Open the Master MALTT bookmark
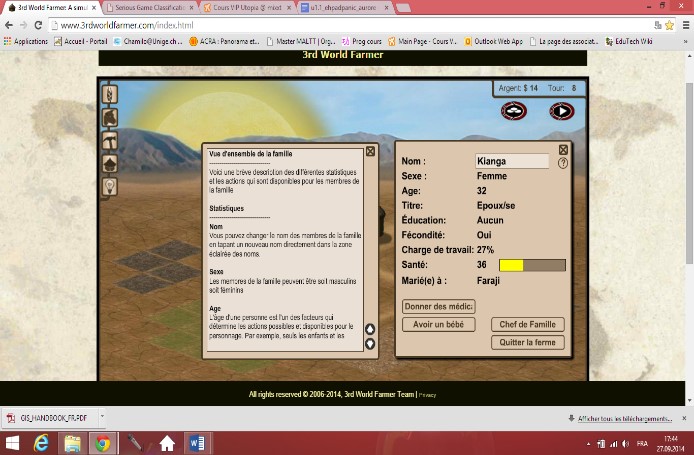The height and width of the screenshot is (455, 694). point(301,41)
